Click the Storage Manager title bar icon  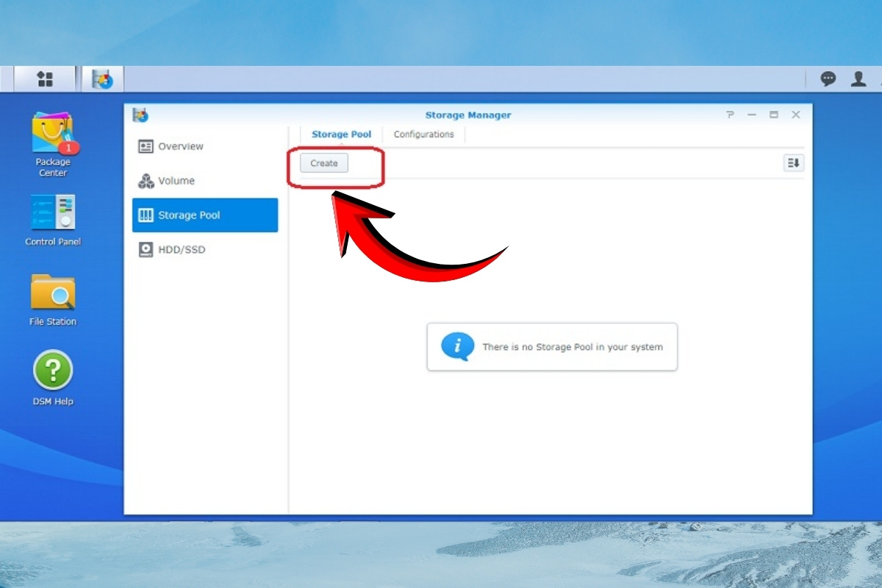click(140, 115)
